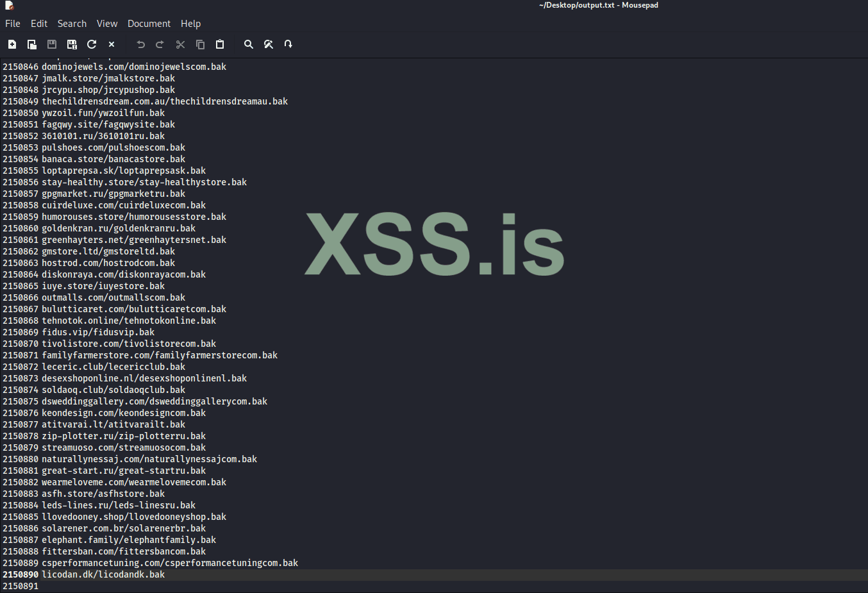Image resolution: width=868 pixels, height=593 pixels.
Task: Click the streamuoso.com line
Action: (x=124, y=447)
